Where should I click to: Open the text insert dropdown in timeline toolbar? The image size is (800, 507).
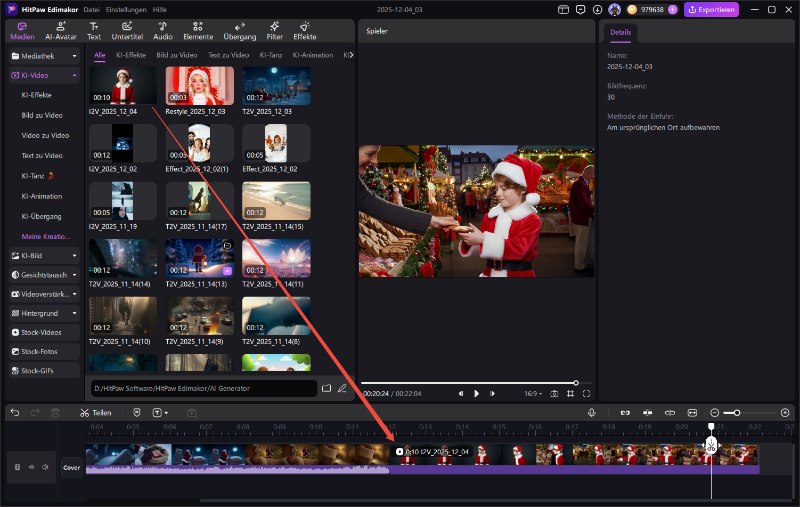click(x=160, y=413)
